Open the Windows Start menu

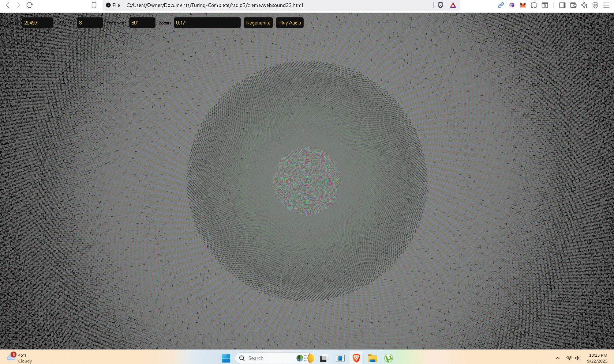(x=226, y=358)
